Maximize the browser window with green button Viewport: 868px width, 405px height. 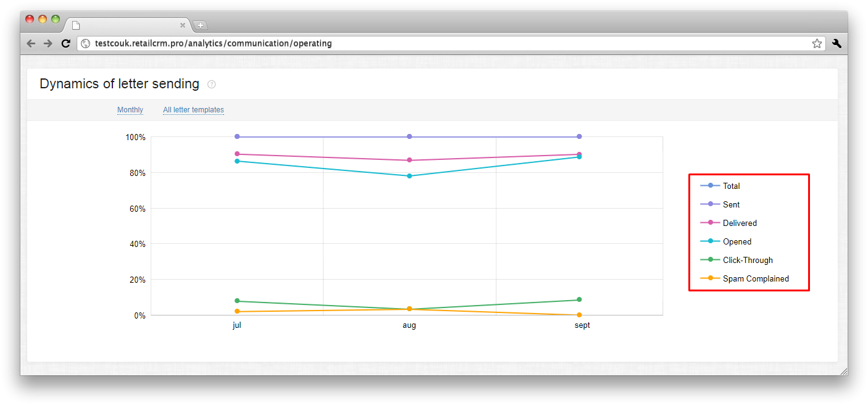pyautogui.click(x=56, y=19)
